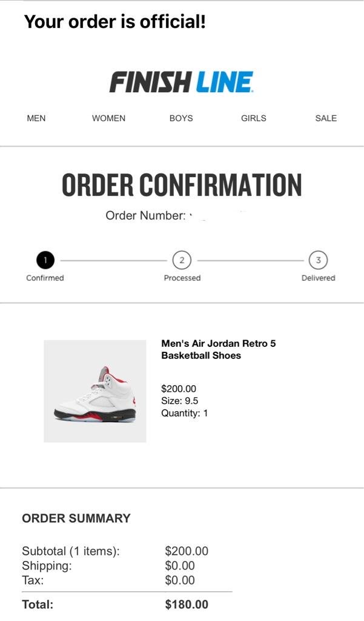Open the WOMEN category link
Viewport: 364px width, 621px height.
pyautogui.click(x=108, y=118)
